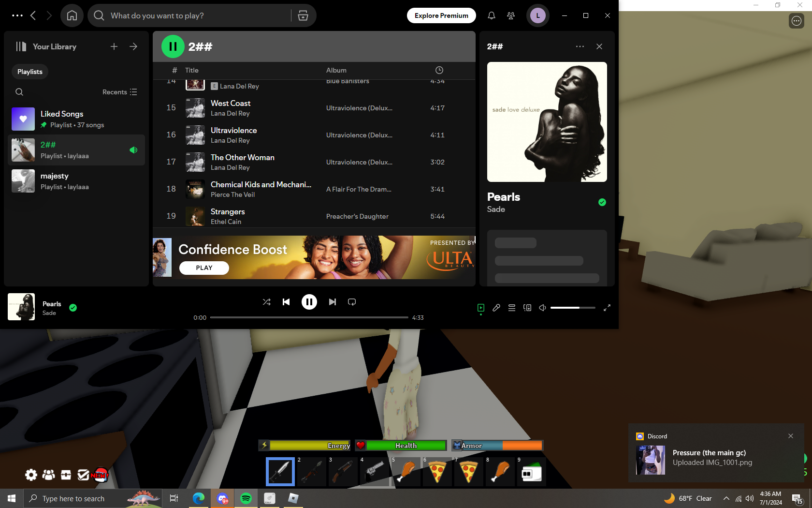The width and height of the screenshot is (812, 508).
Task: Open the 2## playlist in library
Action: point(76,150)
